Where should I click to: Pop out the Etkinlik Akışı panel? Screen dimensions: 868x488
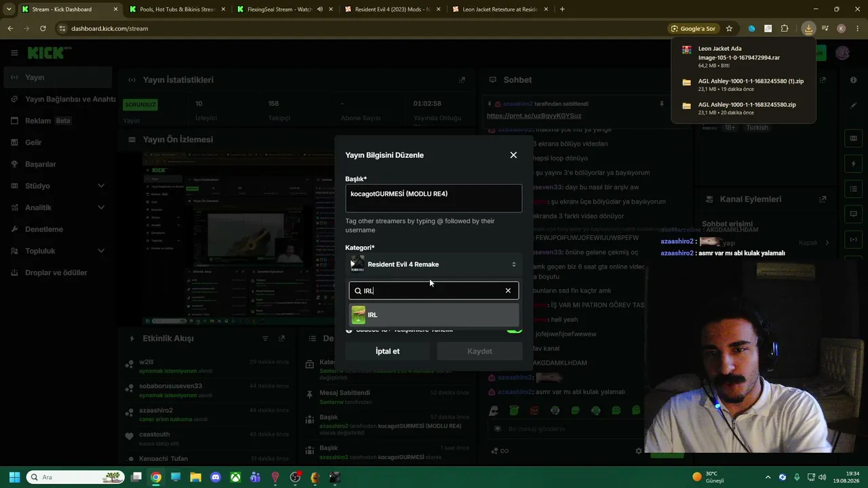point(281,338)
